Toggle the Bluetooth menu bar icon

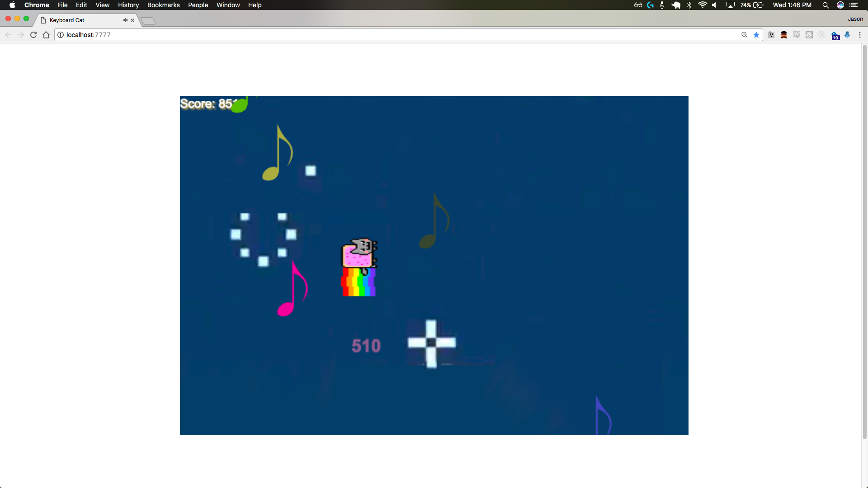pyautogui.click(x=689, y=5)
